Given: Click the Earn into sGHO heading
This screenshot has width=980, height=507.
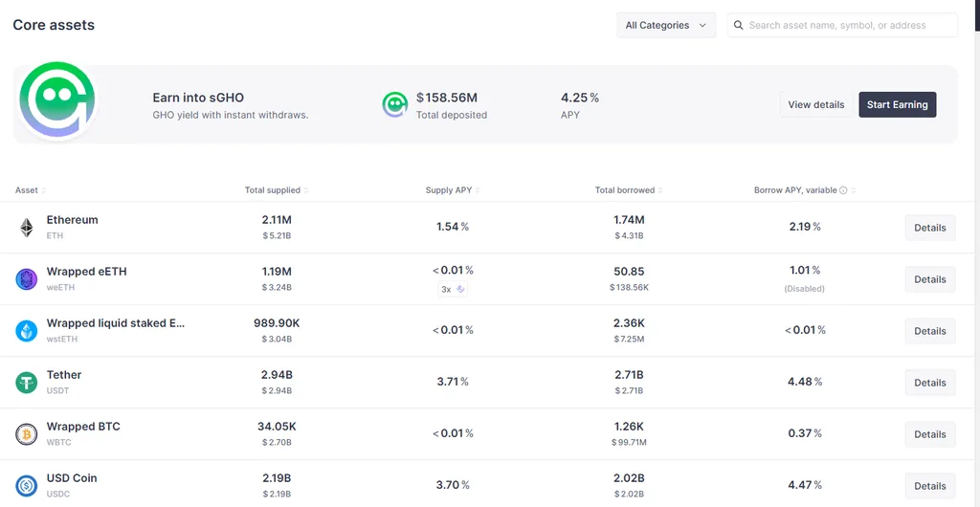Looking at the screenshot, I should [x=198, y=98].
